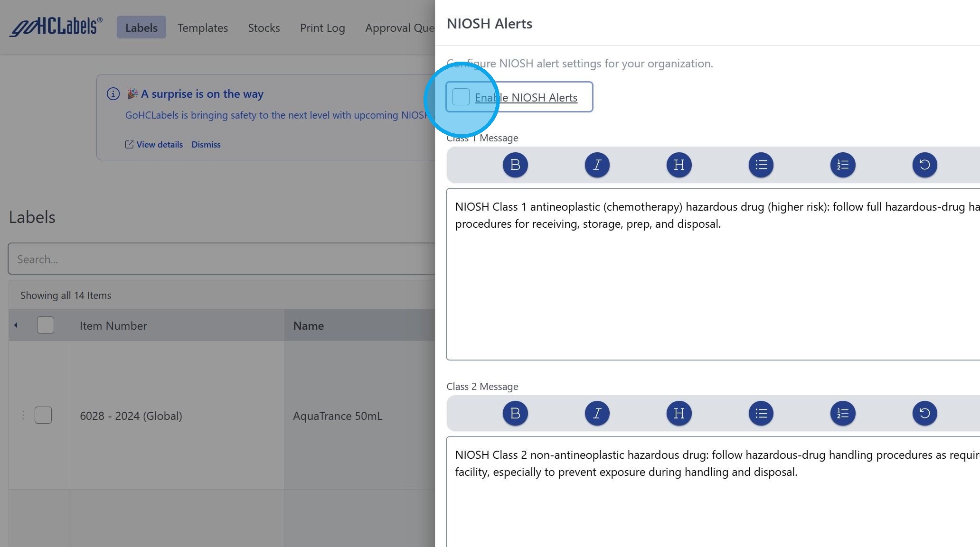
Task: Go to Print Log tab
Action: point(322,28)
